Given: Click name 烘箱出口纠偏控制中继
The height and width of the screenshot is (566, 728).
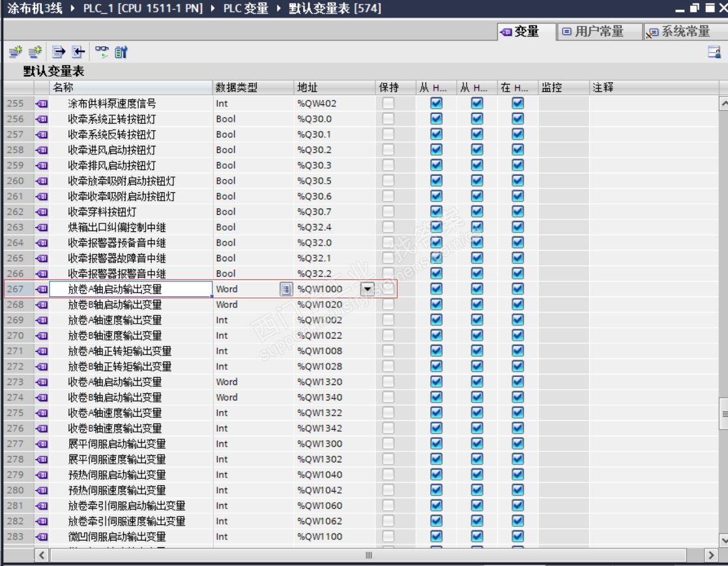Looking at the screenshot, I should (117, 227).
